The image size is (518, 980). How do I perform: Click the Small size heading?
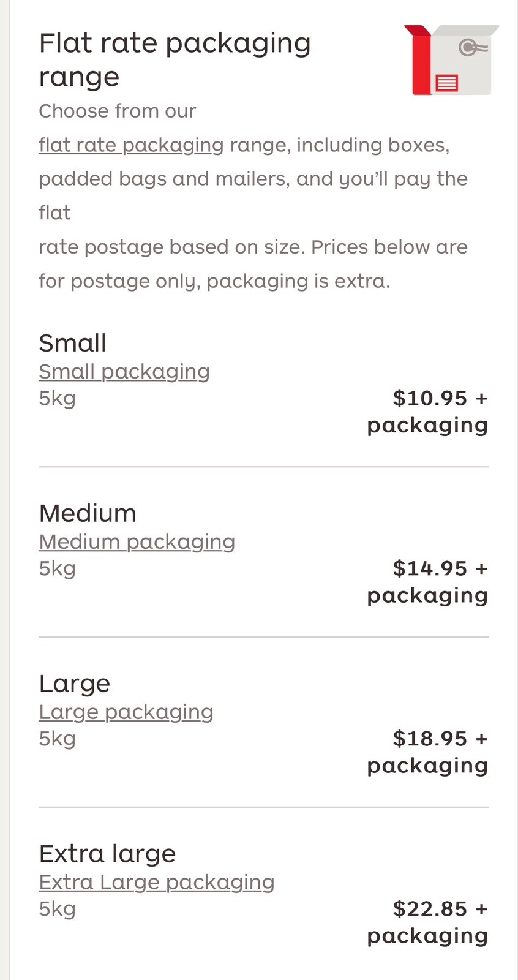(x=72, y=343)
